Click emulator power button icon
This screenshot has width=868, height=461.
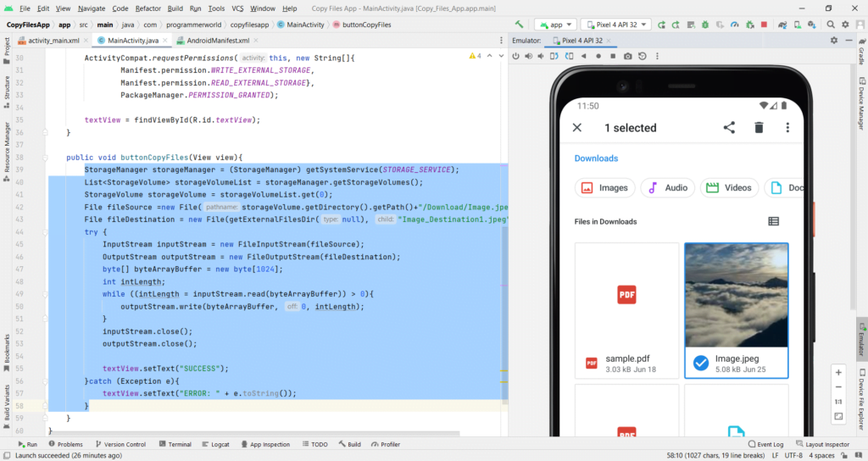(516, 56)
